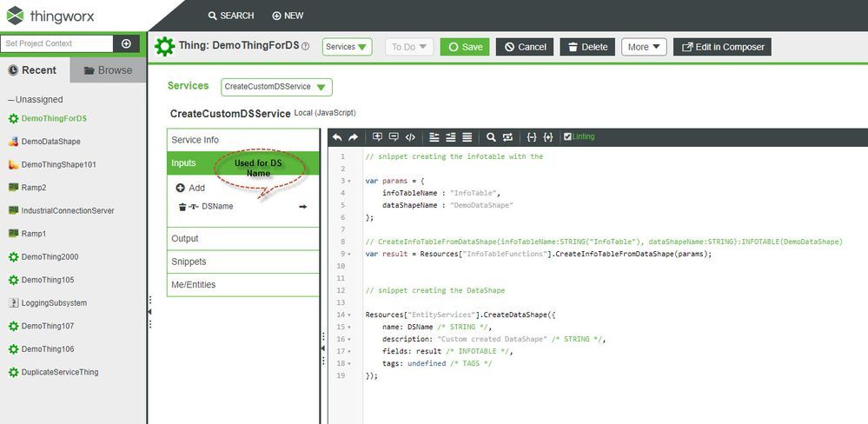Viewport: 868px width, 424px height.
Task: Fold code at line 3
Action: click(x=349, y=181)
